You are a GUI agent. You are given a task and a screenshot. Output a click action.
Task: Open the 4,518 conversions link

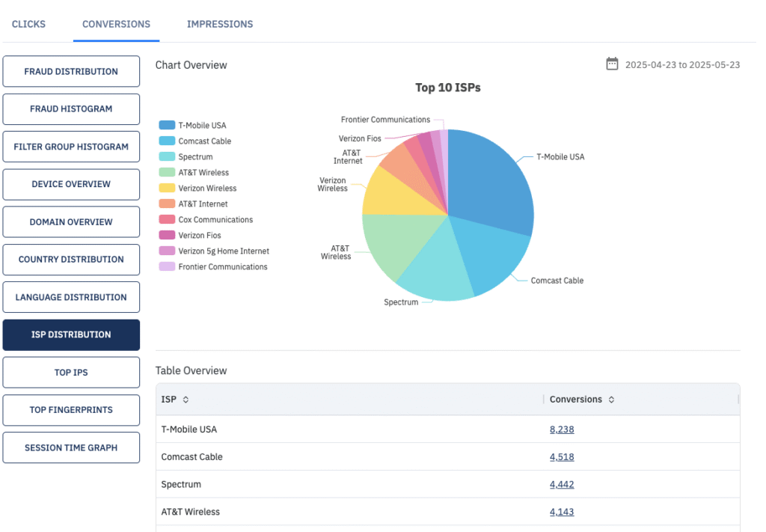point(562,456)
